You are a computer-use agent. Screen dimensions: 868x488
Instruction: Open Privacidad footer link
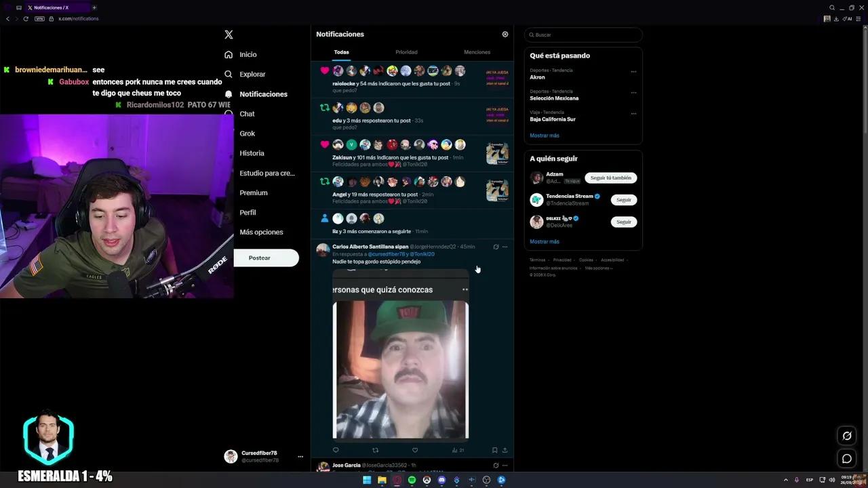[x=562, y=260]
